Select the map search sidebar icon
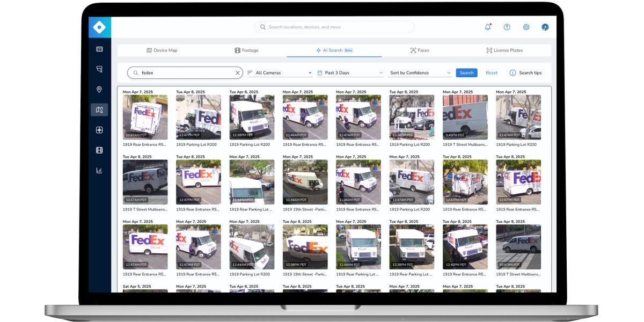 (x=99, y=110)
